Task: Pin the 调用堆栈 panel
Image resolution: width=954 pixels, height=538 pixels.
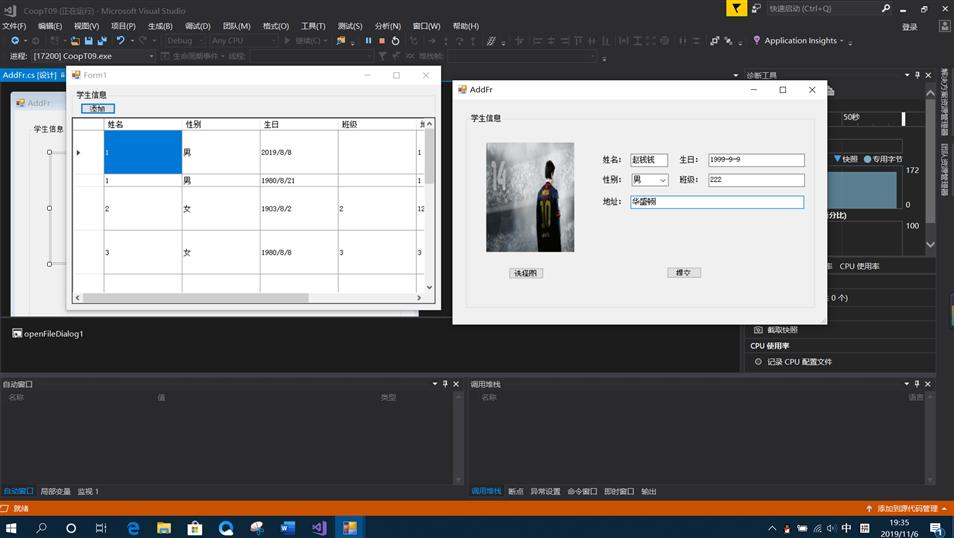Action: pyautogui.click(x=917, y=384)
